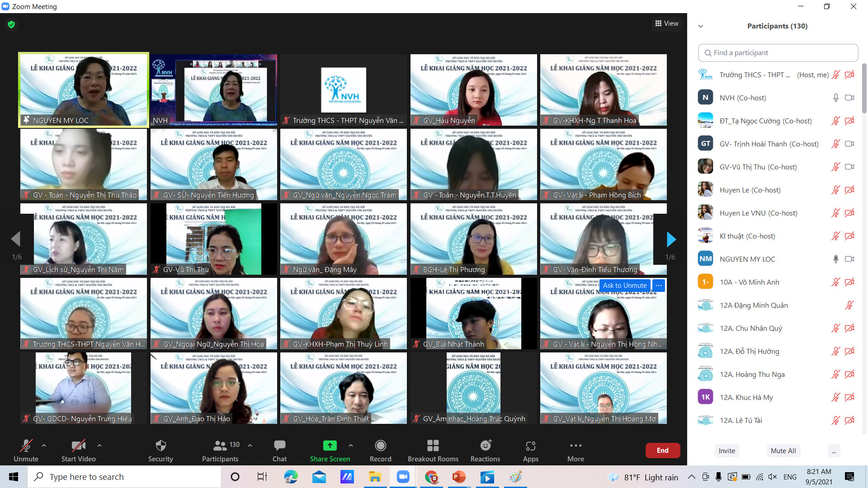Click green Share Screen icon
The height and width of the screenshot is (488, 868).
pos(330,446)
